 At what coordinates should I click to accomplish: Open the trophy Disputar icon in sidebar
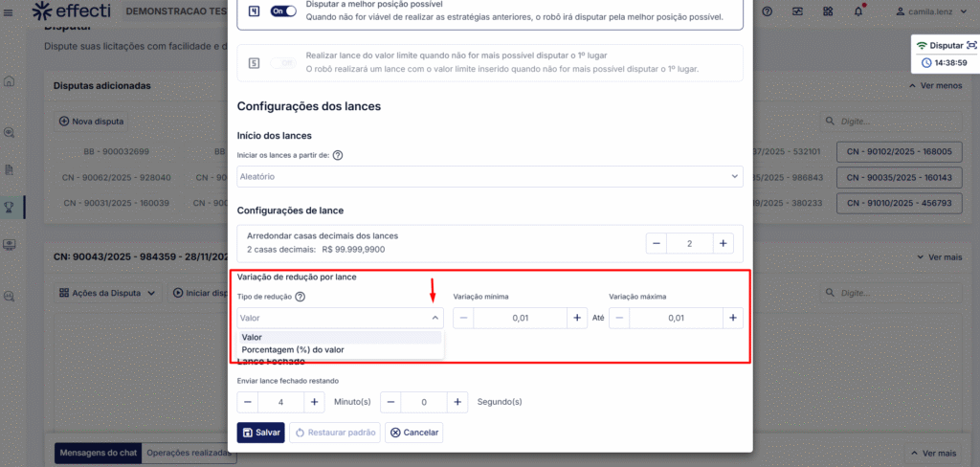[x=10, y=205]
